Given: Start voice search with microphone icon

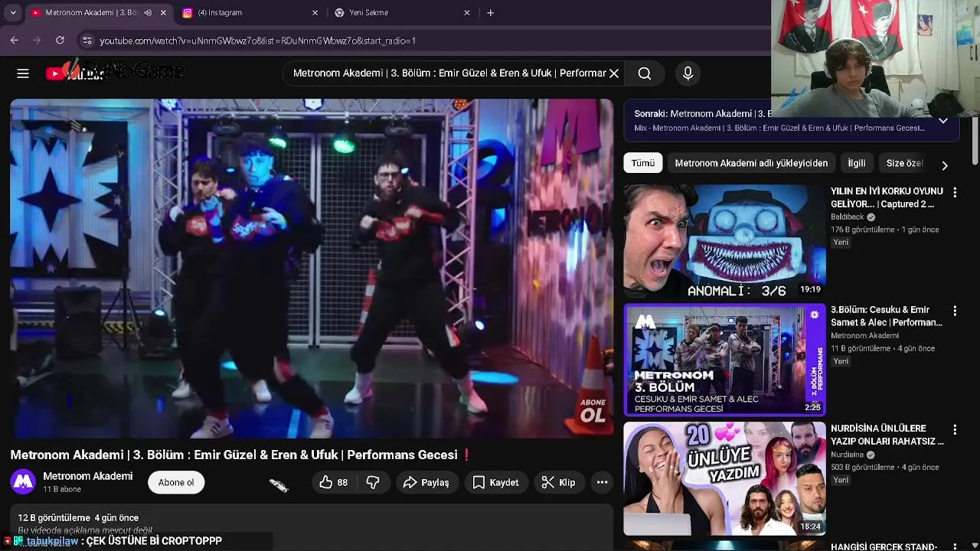Looking at the screenshot, I should coord(688,73).
